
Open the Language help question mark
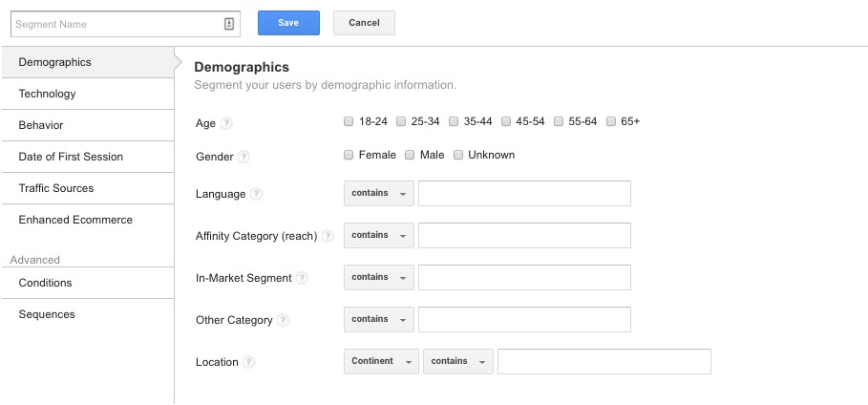pos(256,194)
